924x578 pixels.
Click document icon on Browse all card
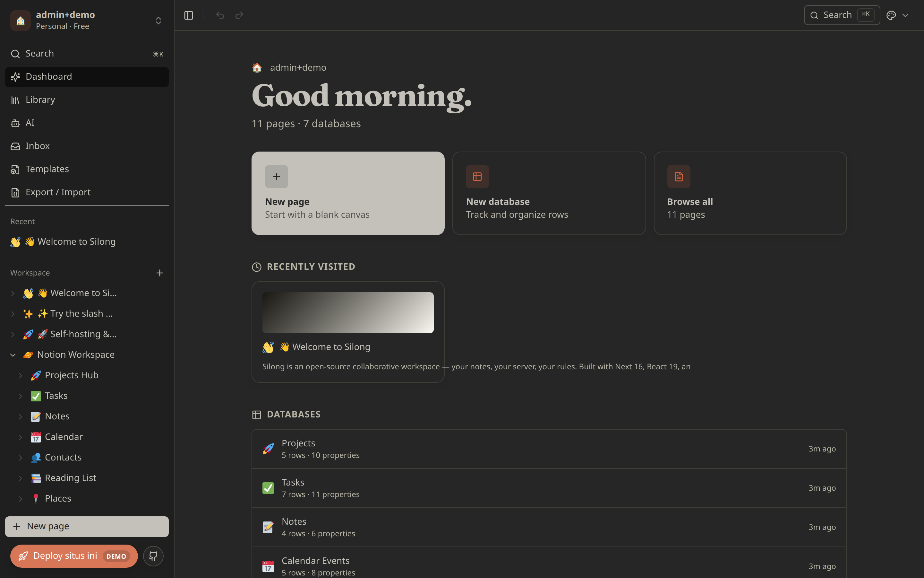pyautogui.click(x=679, y=177)
